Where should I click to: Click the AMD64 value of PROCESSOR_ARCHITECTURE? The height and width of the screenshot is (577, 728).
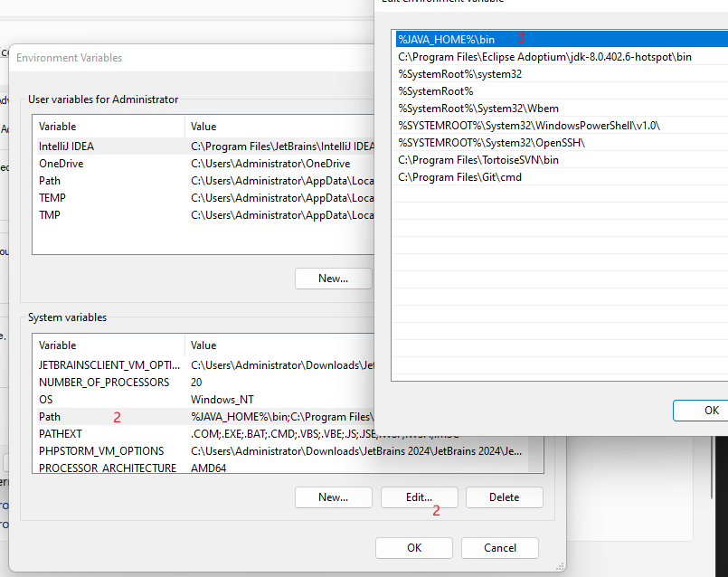pos(209,468)
